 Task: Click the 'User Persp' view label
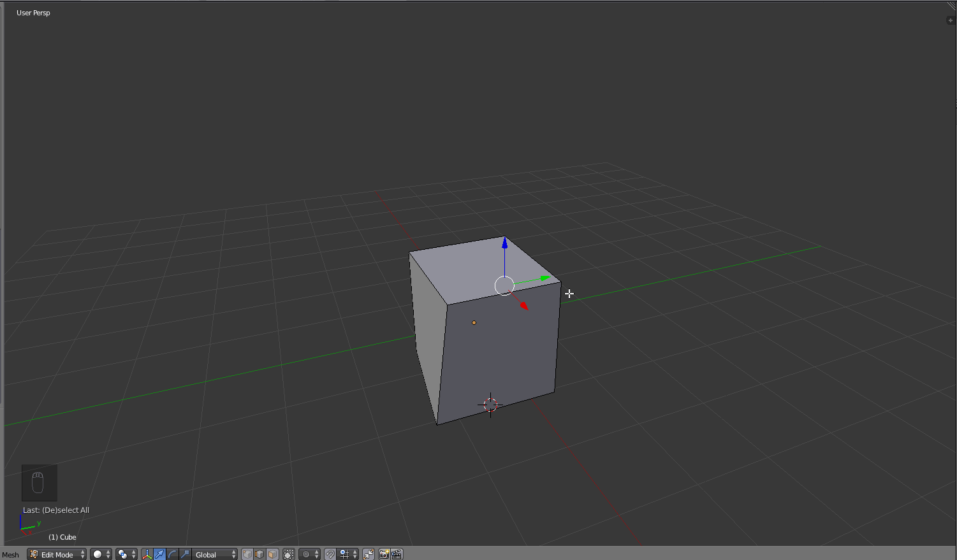pos(33,13)
